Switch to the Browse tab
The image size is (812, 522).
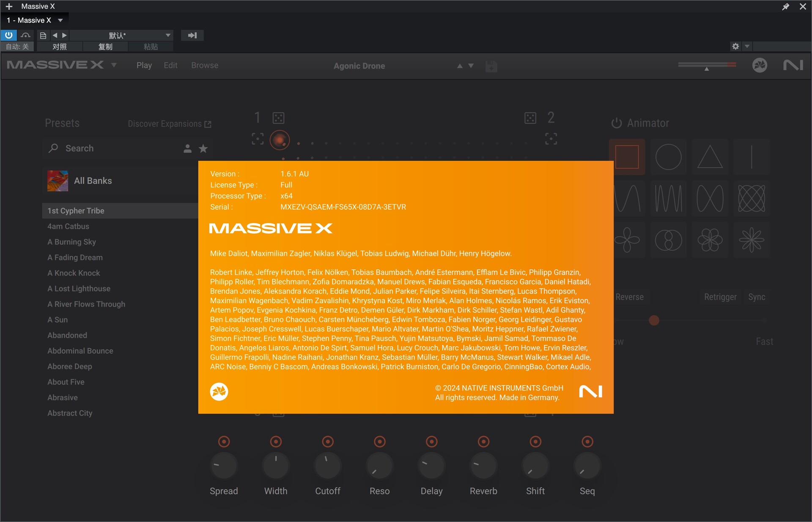pos(205,66)
